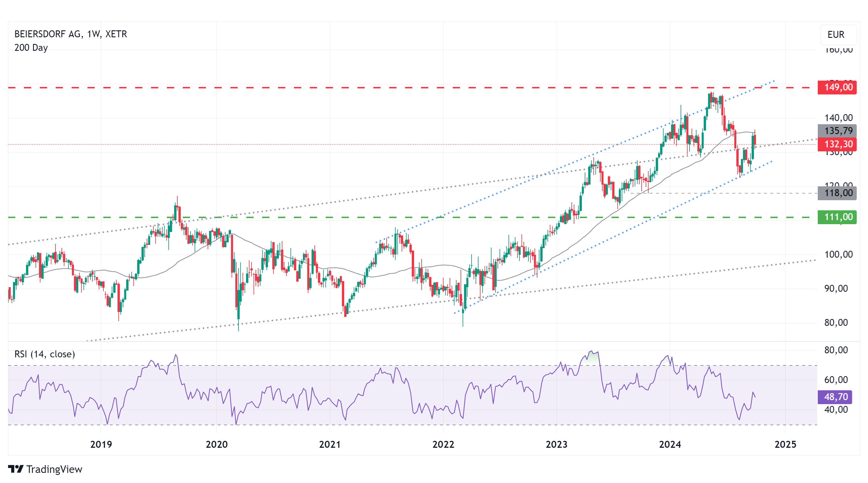Screen dimensions: 868x483
Task: Click the 2024 time axis label
Action: click(x=670, y=445)
